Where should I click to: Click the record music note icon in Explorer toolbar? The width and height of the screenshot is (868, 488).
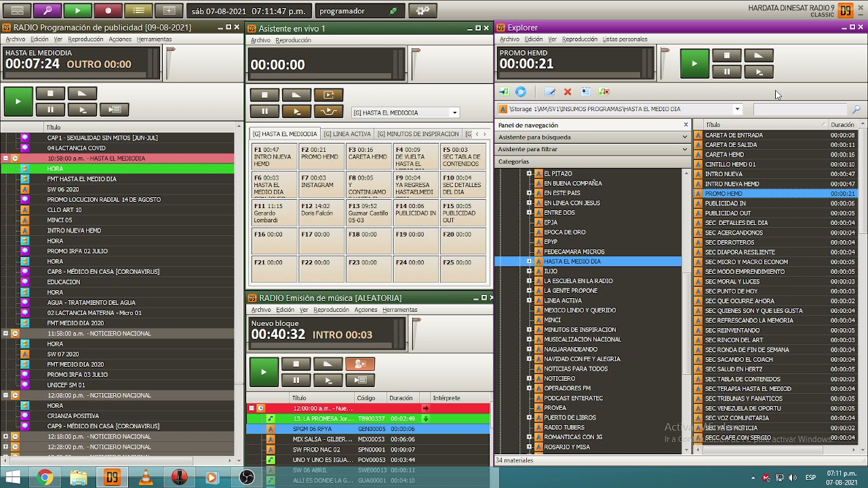(604, 91)
